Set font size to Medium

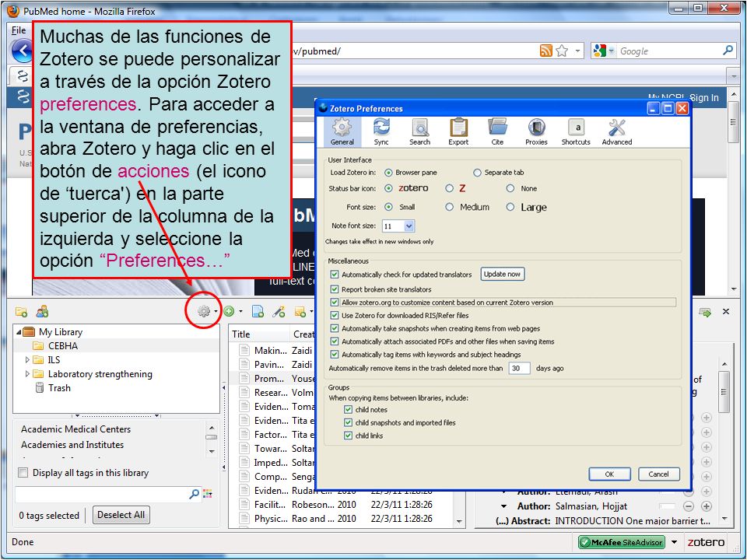pyautogui.click(x=449, y=207)
